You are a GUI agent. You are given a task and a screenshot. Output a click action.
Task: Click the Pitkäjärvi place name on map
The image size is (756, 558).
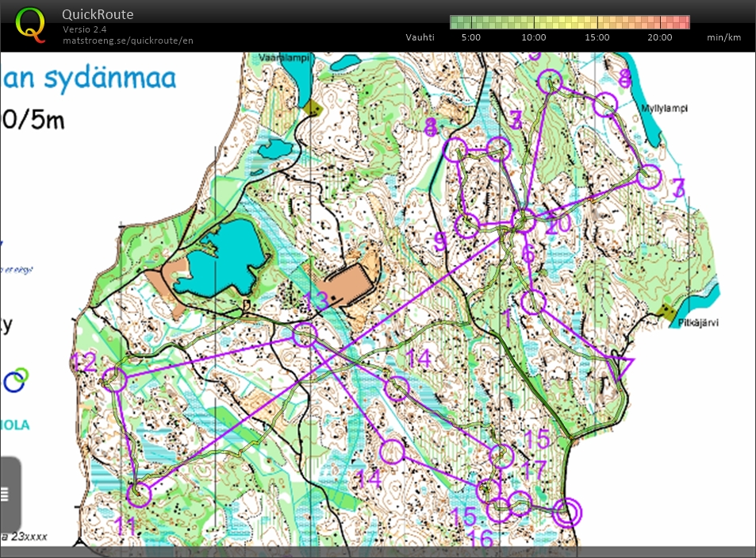(x=677, y=323)
